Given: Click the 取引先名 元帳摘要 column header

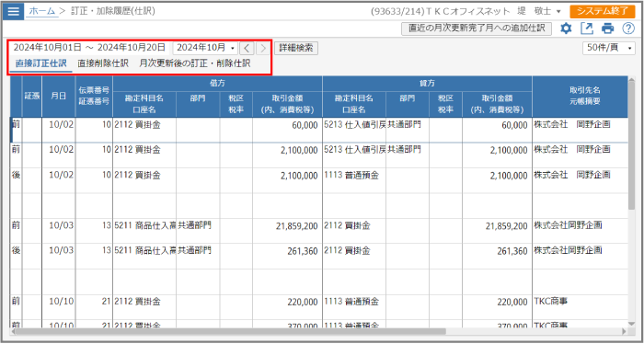Looking at the screenshot, I should (580, 97).
